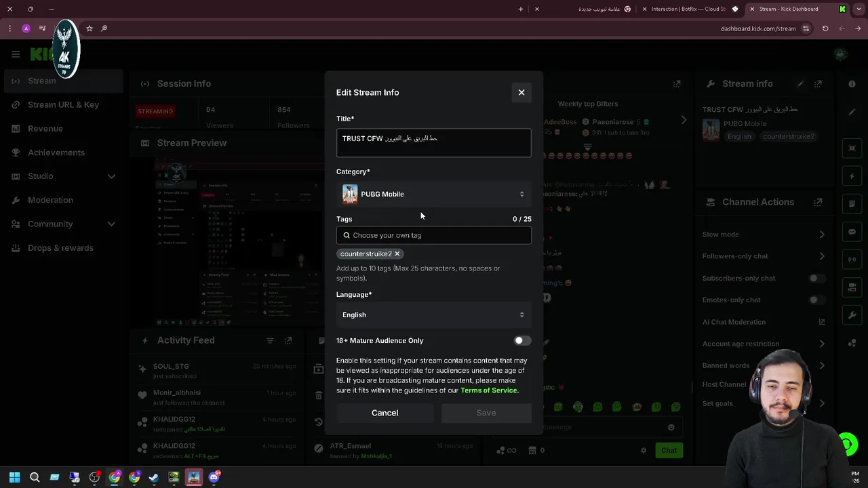Open Activity Feed filter icon

pyautogui.click(x=270, y=340)
